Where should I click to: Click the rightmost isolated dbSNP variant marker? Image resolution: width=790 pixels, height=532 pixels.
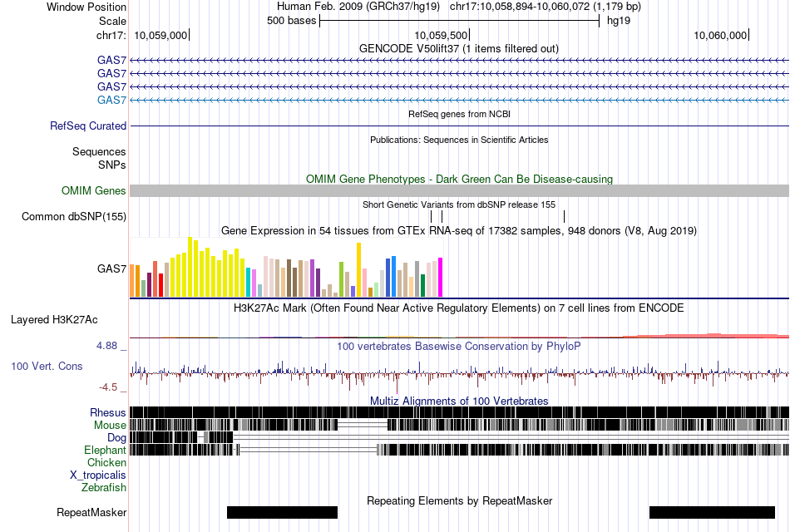click(565, 217)
